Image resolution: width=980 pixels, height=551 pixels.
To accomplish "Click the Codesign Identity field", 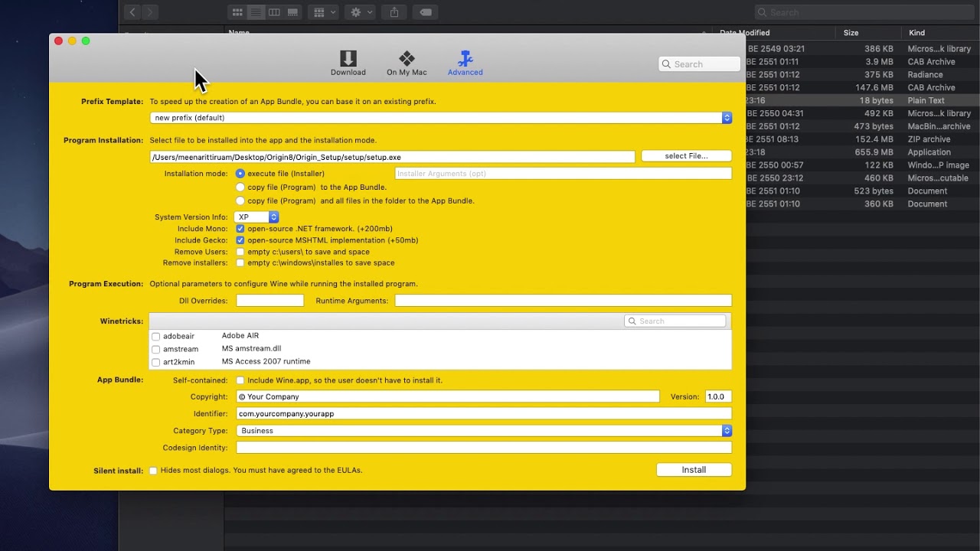I will click(x=484, y=448).
